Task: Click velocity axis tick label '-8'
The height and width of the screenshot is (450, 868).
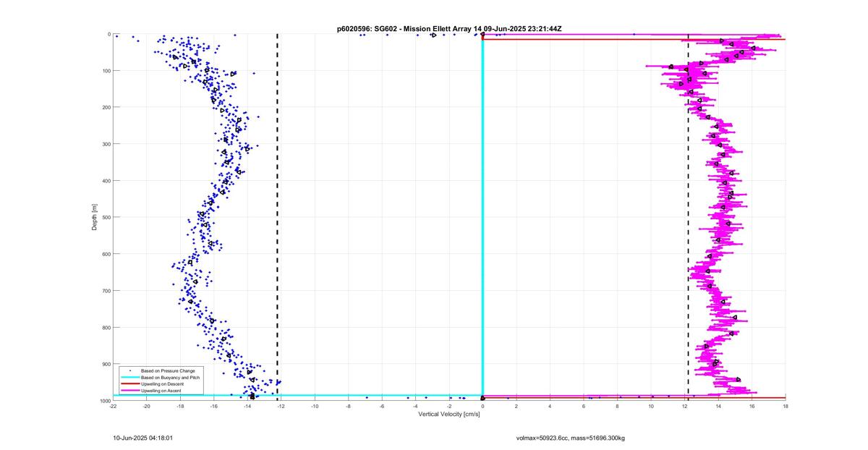Action: click(x=349, y=407)
